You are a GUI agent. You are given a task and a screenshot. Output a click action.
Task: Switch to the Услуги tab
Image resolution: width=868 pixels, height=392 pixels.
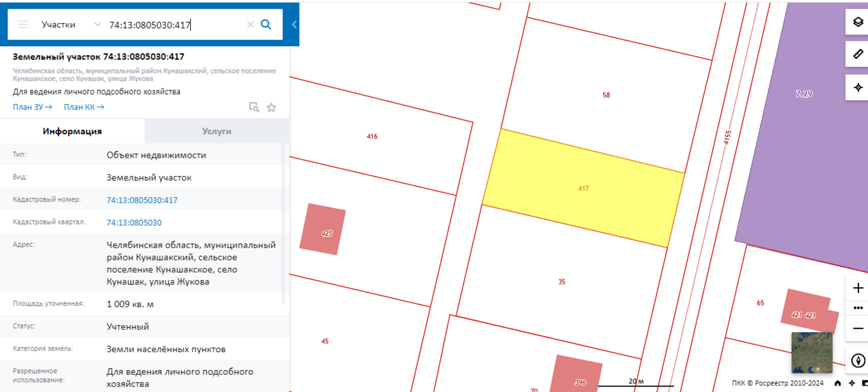coord(217,131)
